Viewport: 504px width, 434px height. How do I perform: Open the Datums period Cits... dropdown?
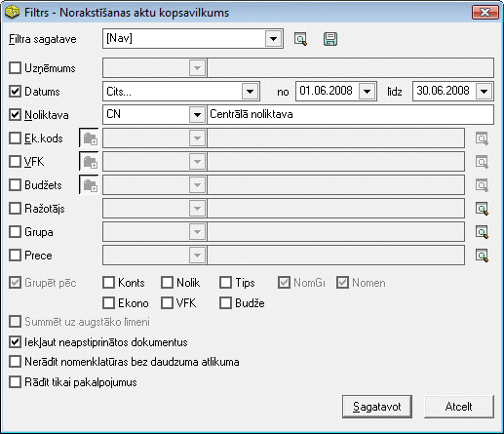[x=250, y=92]
